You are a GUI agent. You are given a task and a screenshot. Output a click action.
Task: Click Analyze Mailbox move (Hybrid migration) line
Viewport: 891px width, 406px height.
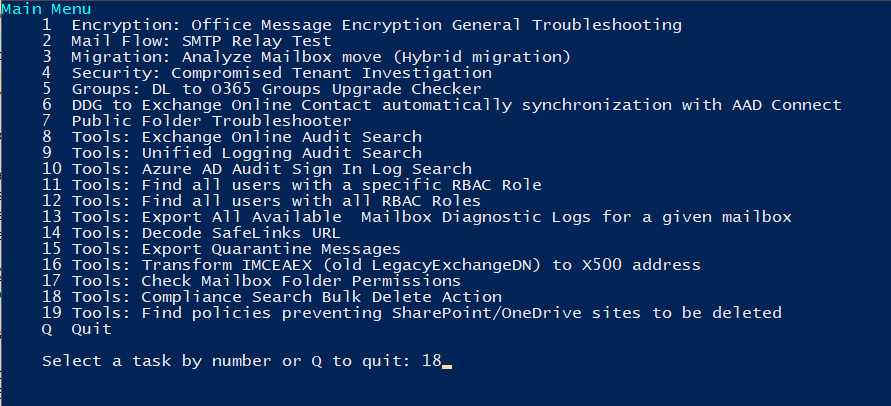(x=306, y=57)
